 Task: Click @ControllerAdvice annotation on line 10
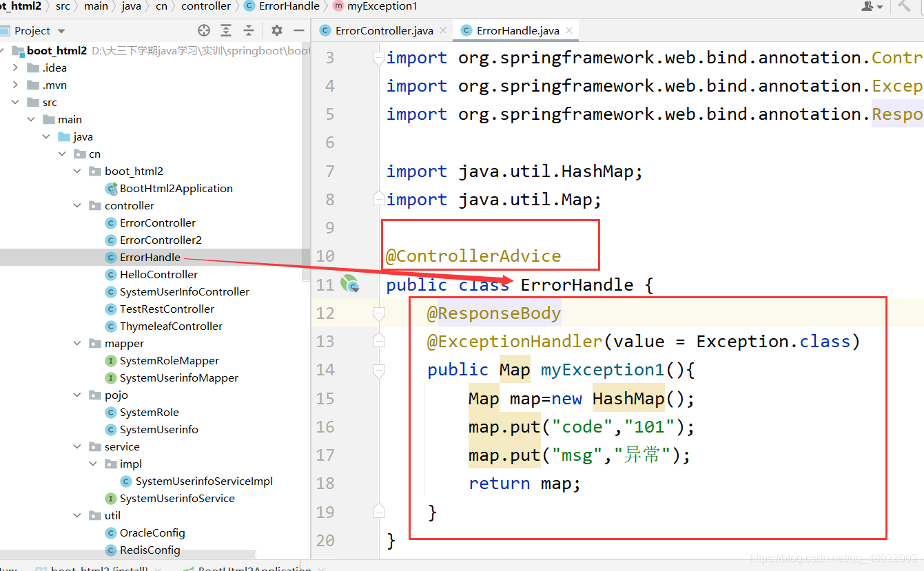coord(473,256)
